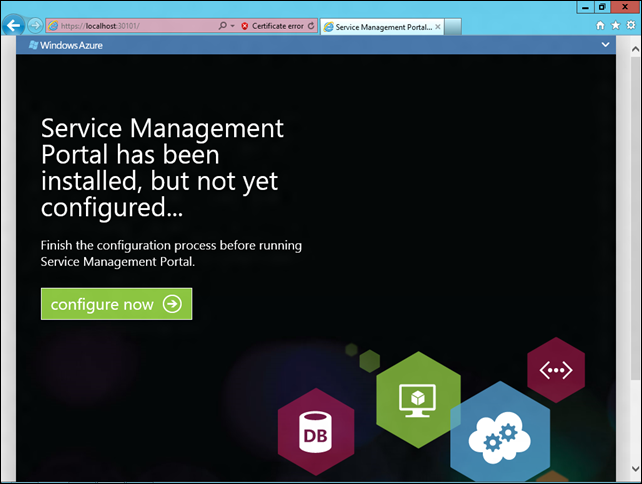Click the Certificate error warning
Image resolution: width=642 pixels, height=484 pixels.
[x=272, y=26]
